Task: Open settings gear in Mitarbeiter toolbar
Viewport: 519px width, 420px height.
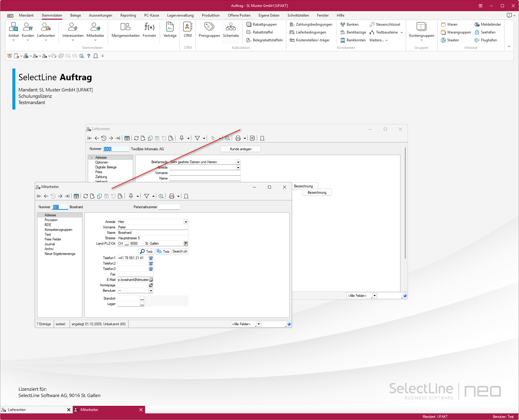Action: click(x=161, y=196)
